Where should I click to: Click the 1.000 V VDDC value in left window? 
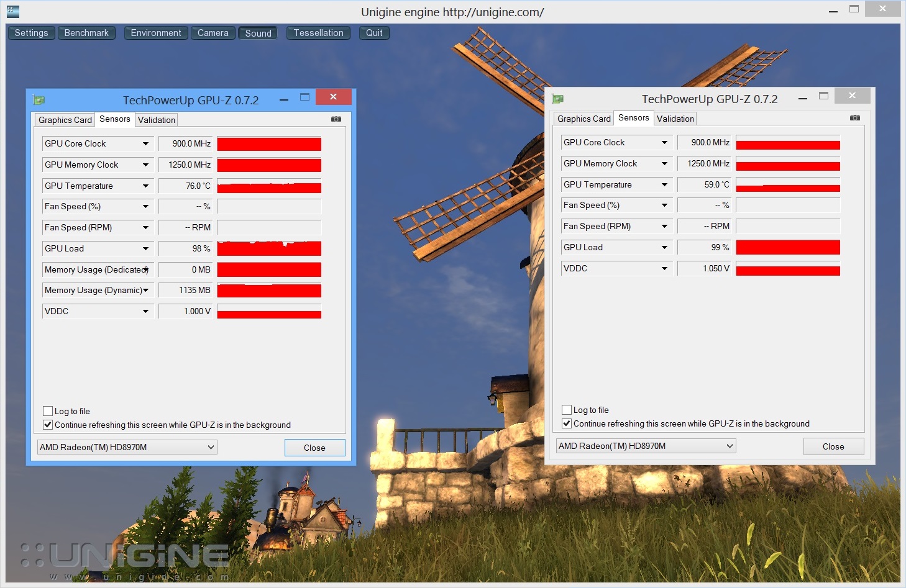point(185,311)
